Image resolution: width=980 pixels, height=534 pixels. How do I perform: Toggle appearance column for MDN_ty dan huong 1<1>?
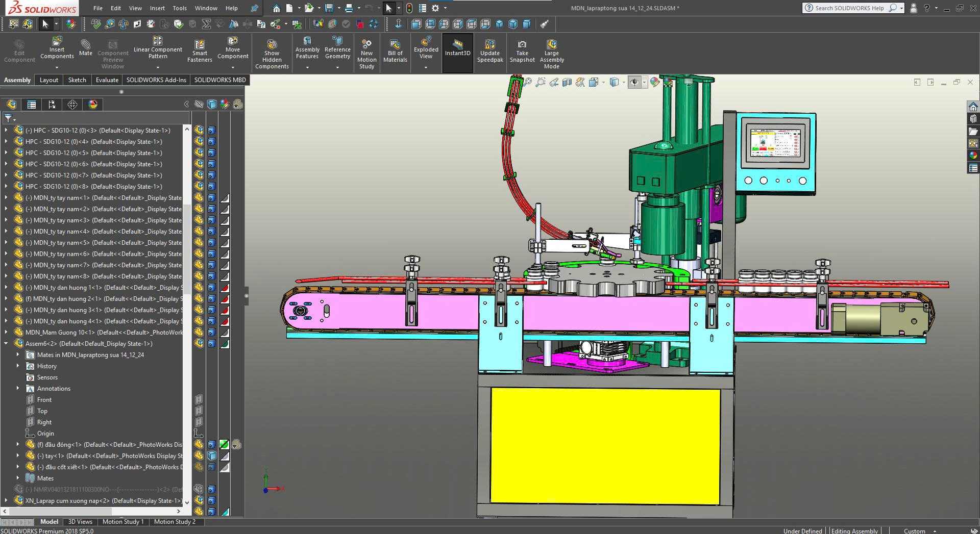[x=225, y=287]
